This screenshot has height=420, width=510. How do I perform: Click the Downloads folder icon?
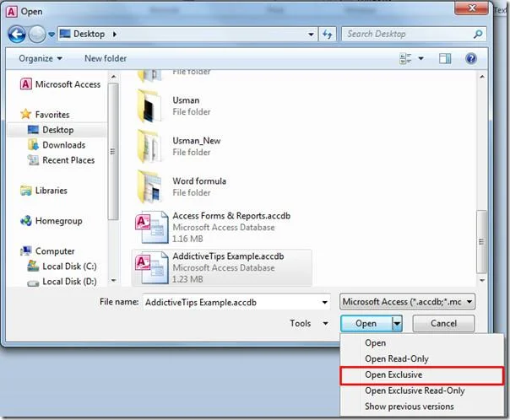(x=33, y=145)
